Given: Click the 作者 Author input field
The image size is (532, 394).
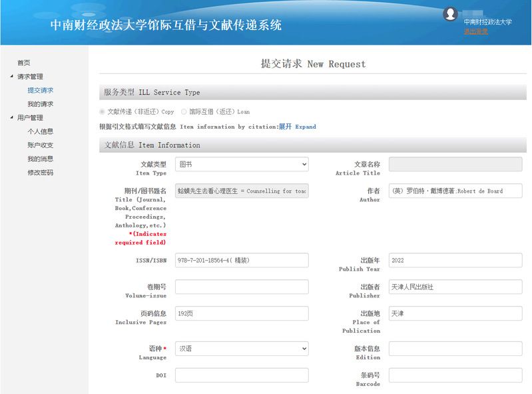Looking at the screenshot, I should [455, 191].
